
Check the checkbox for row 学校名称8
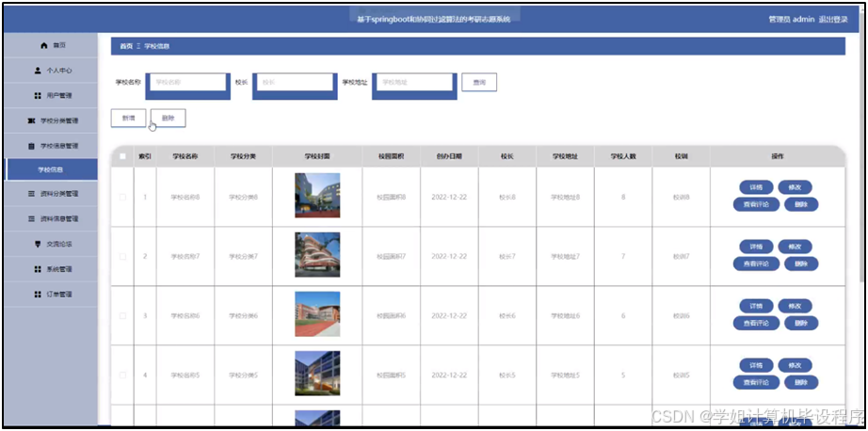(x=122, y=197)
